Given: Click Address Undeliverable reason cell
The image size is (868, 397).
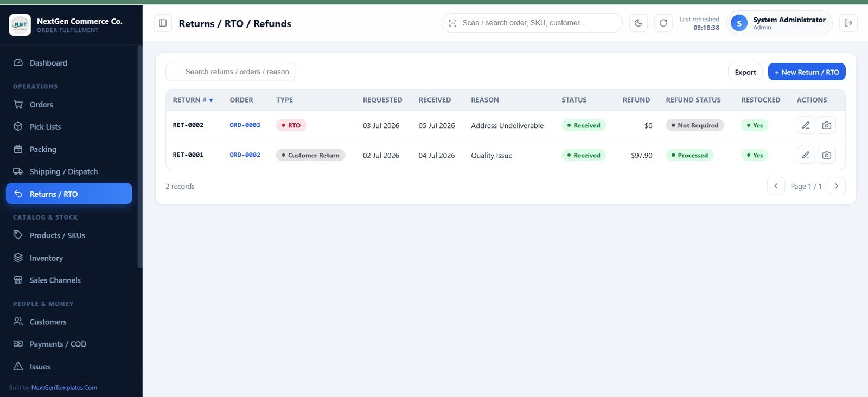Looking at the screenshot, I should 507,125.
